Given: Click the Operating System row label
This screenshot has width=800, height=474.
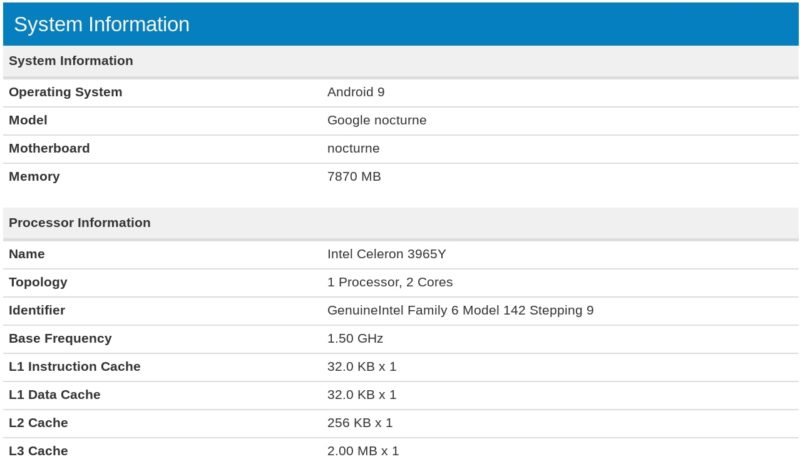Looking at the screenshot, I should [x=65, y=92].
